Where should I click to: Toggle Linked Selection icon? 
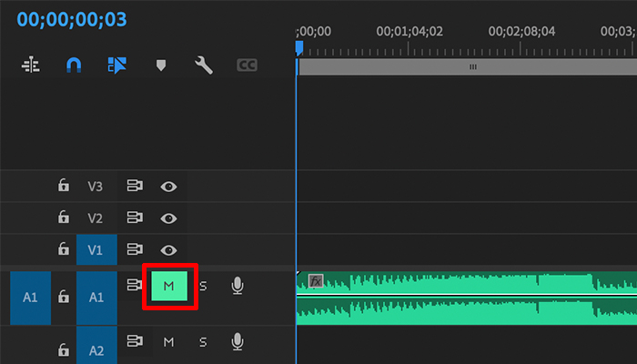click(117, 65)
